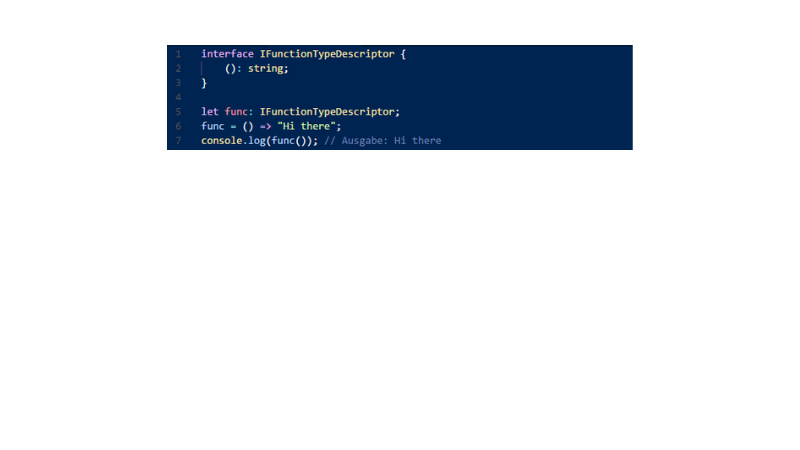Click the opening curly brace on line 1
Viewport: 800px width, 450px height.
(403, 54)
